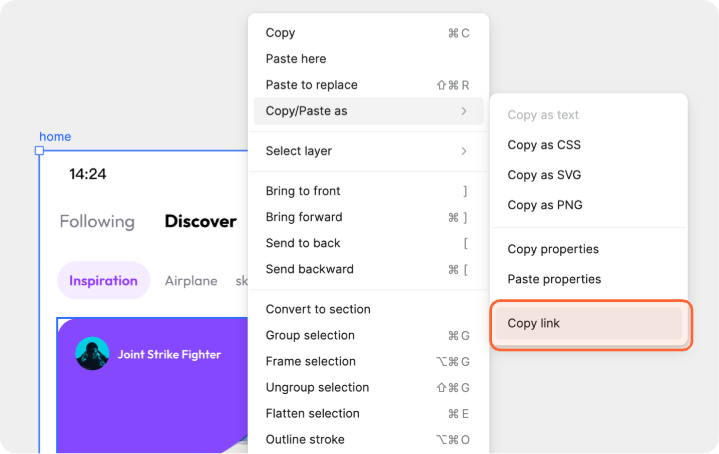
Task: Choose Send backward option
Action: click(x=310, y=269)
